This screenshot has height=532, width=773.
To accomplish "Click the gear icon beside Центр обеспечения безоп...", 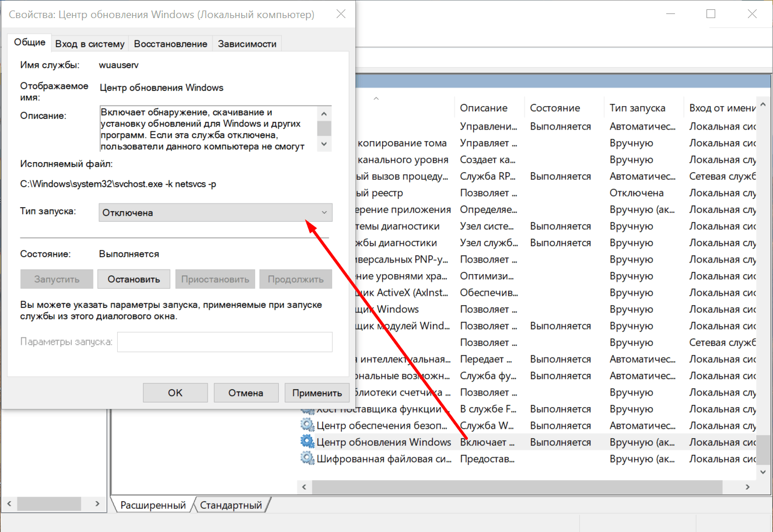I will (307, 425).
